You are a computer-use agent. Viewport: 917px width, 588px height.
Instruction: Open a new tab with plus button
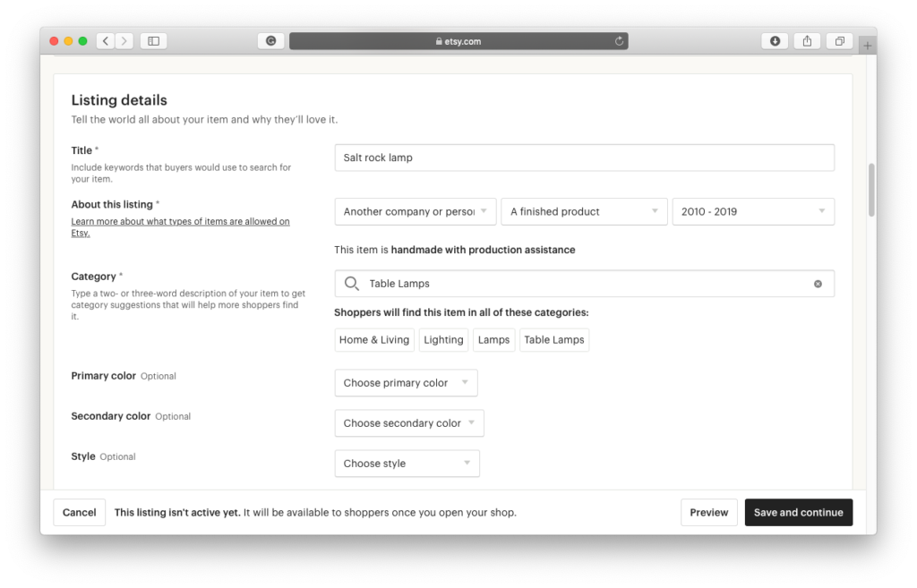[867, 45]
